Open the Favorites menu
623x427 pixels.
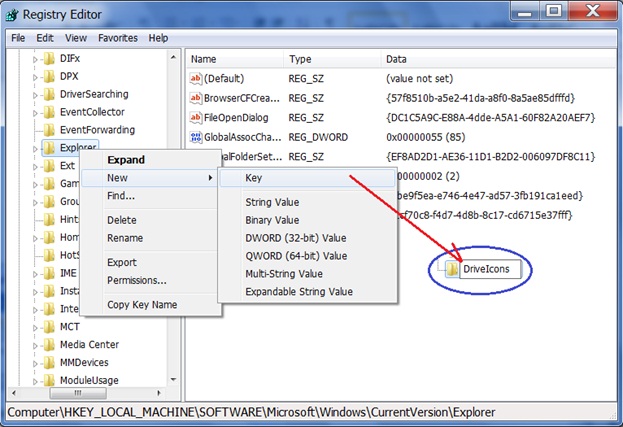[x=118, y=38]
